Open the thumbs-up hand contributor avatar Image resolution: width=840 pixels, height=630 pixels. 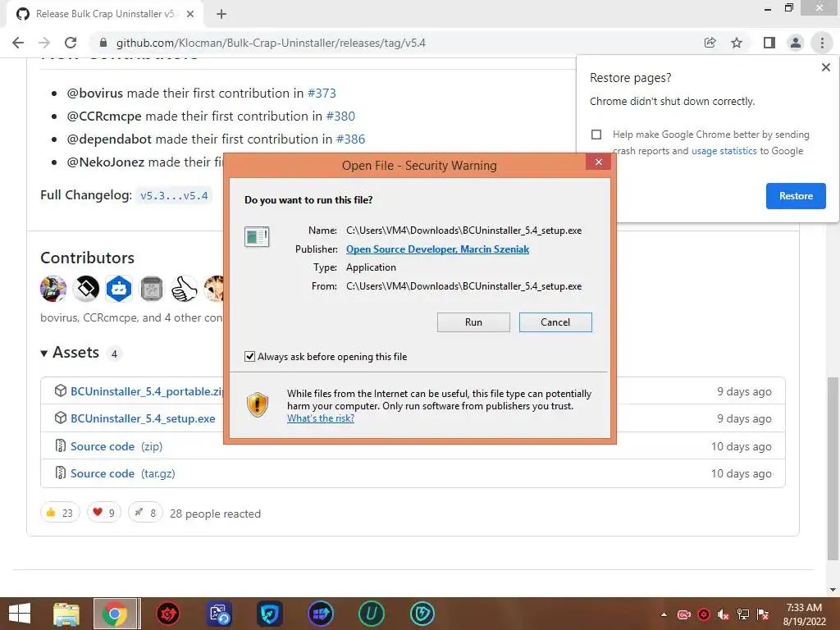(185, 289)
